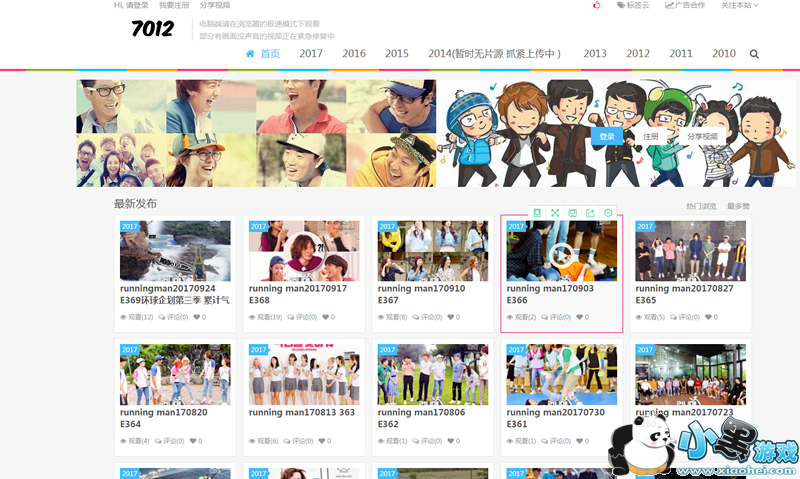Screen dimensions: 800x479
Task: Go to 首页 home page
Action: (x=270, y=54)
